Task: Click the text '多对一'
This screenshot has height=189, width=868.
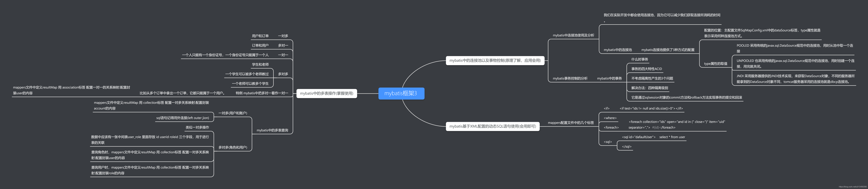Action: coord(283,46)
